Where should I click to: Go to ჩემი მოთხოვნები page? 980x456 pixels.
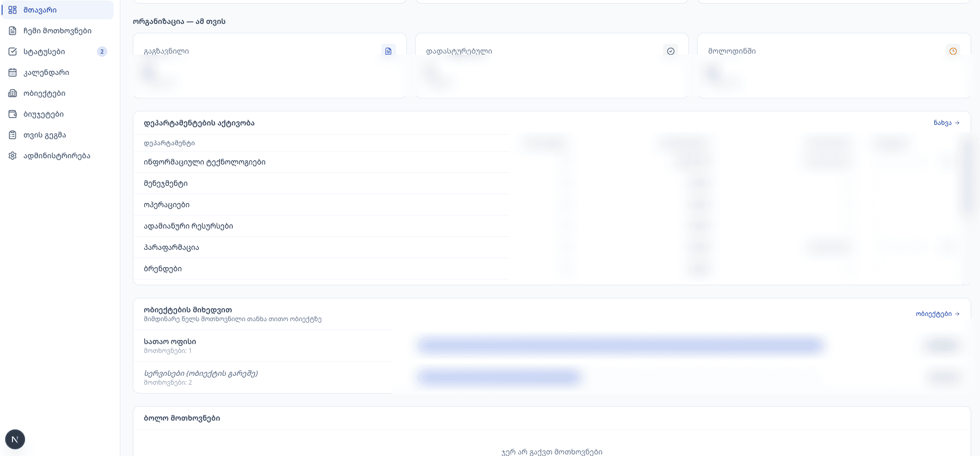58,31
